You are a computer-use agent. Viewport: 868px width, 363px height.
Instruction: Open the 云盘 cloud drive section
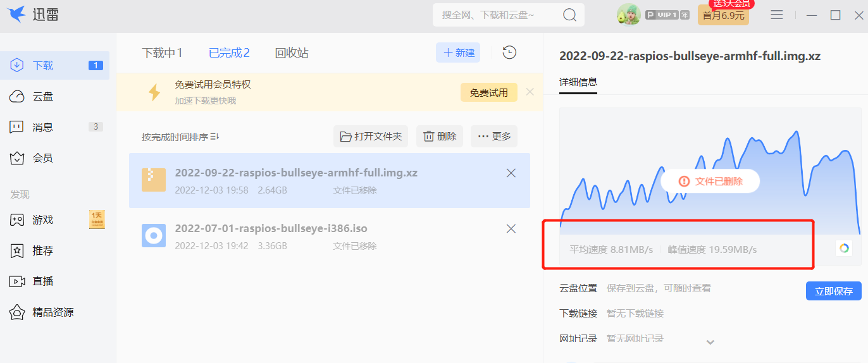[x=55, y=97]
